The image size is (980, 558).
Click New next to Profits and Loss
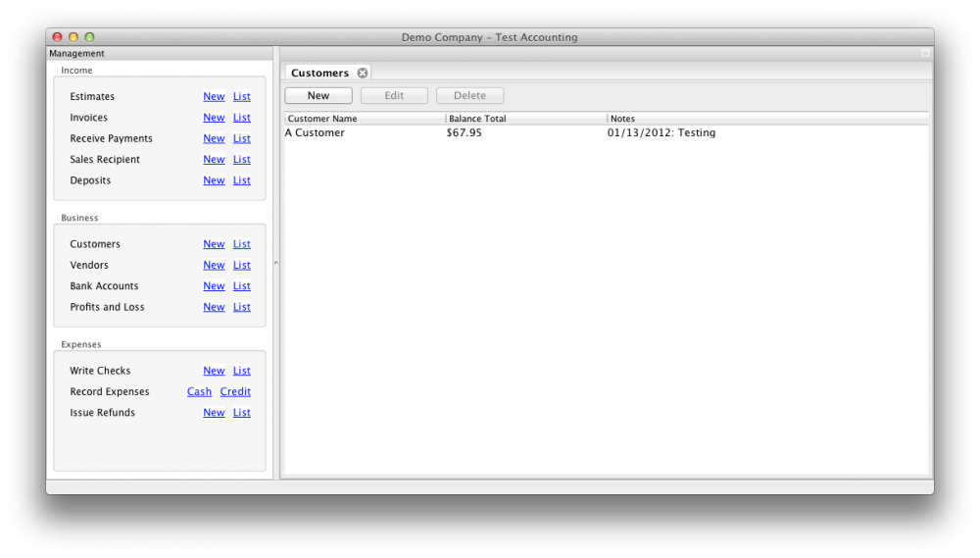point(214,307)
